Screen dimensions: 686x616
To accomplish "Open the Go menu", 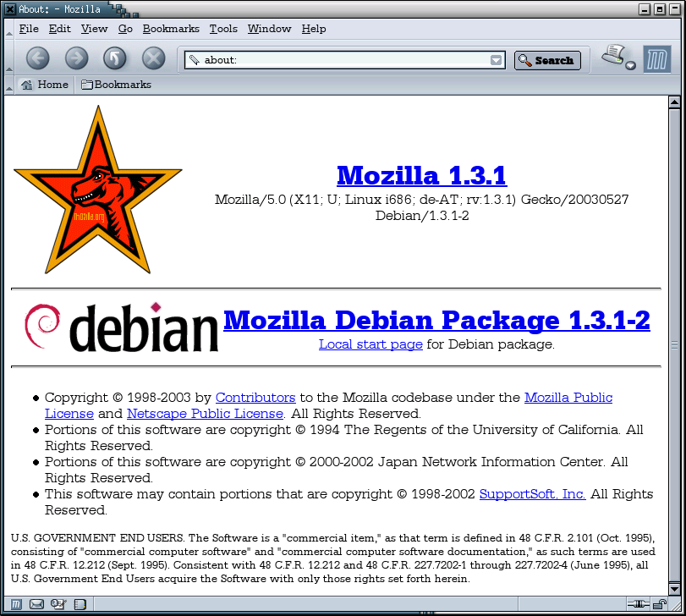I will tap(125, 29).
